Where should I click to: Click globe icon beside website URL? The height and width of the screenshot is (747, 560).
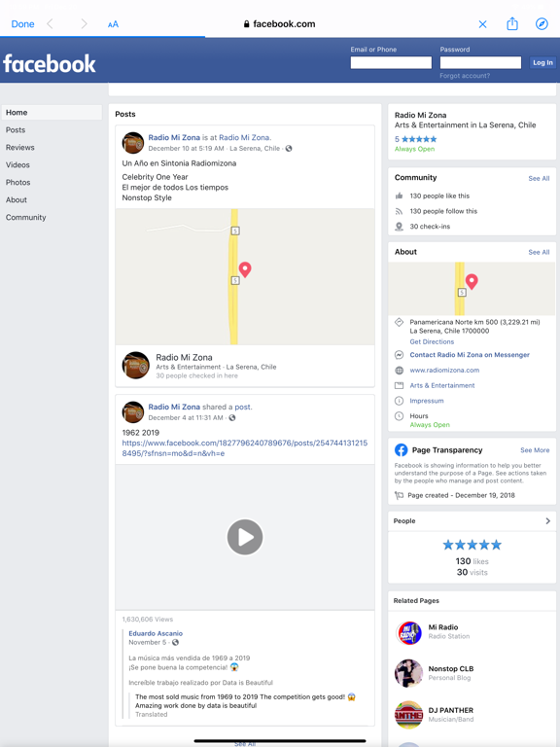399,371
